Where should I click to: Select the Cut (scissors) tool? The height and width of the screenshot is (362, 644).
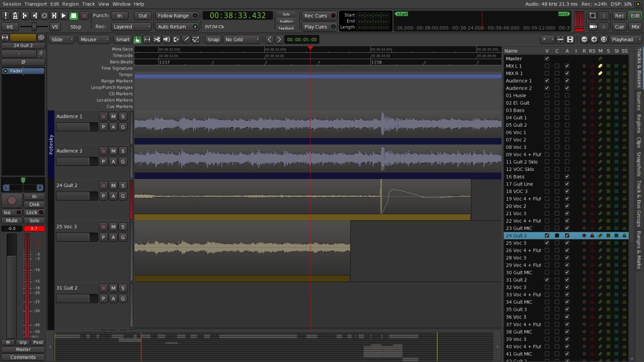tap(157, 39)
